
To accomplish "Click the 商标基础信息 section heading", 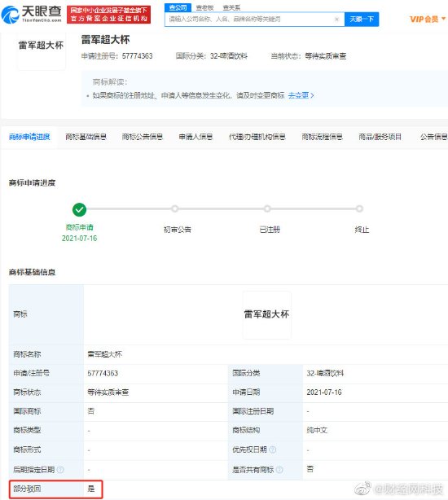I will [32, 272].
